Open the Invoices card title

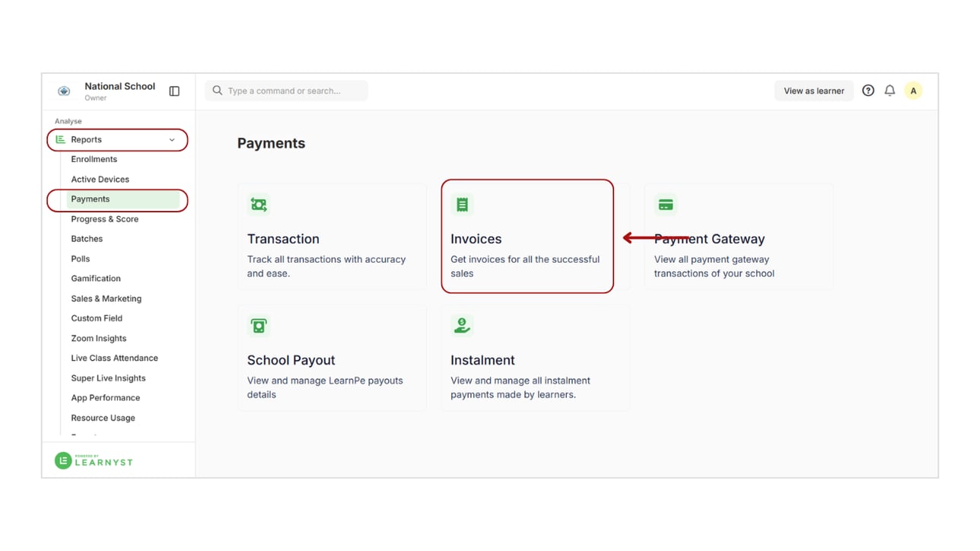pyautogui.click(x=476, y=239)
